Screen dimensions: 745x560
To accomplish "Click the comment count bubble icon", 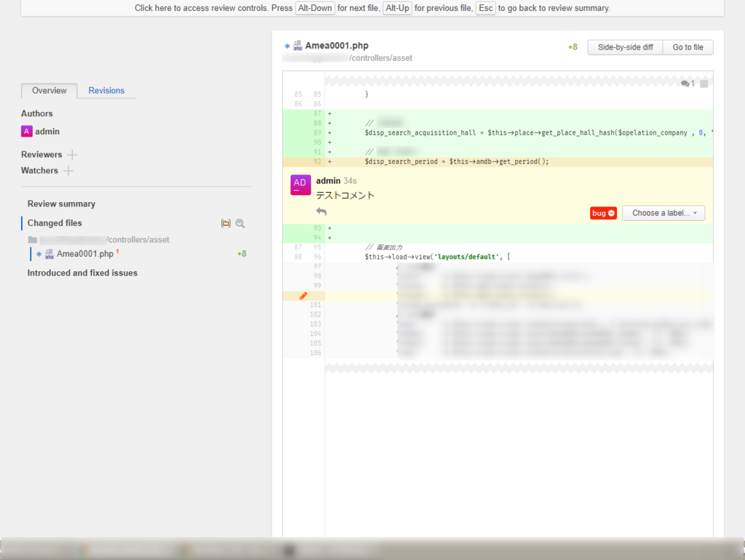I will (685, 84).
